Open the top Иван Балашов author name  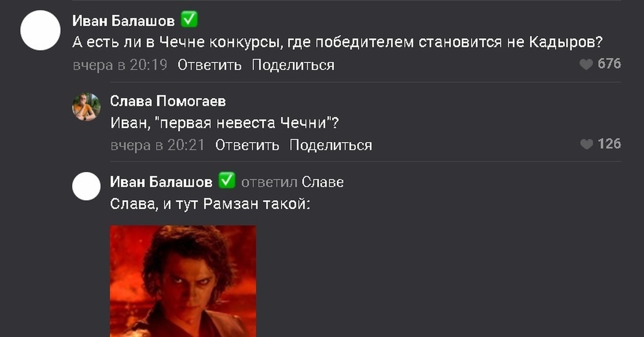[x=124, y=21]
